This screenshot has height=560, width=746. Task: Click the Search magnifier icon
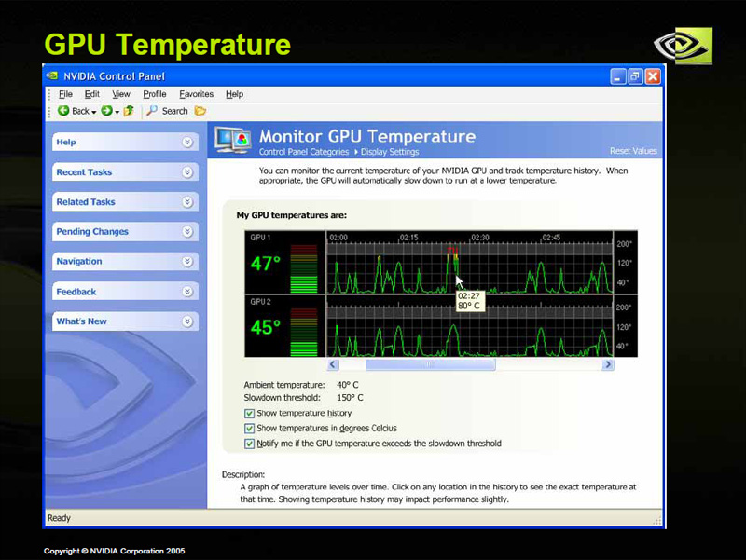click(x=152, y=111)
